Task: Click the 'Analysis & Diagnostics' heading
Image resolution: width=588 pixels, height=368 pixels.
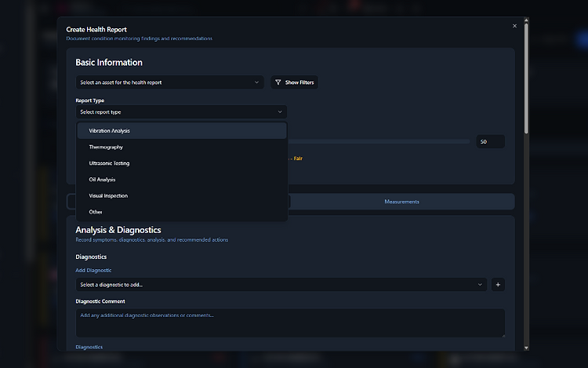Action: pyautogui.click(x=118, y=230)
